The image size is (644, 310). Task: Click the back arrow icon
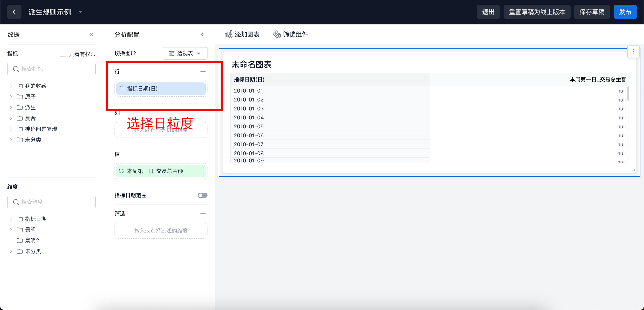[14, 12]
